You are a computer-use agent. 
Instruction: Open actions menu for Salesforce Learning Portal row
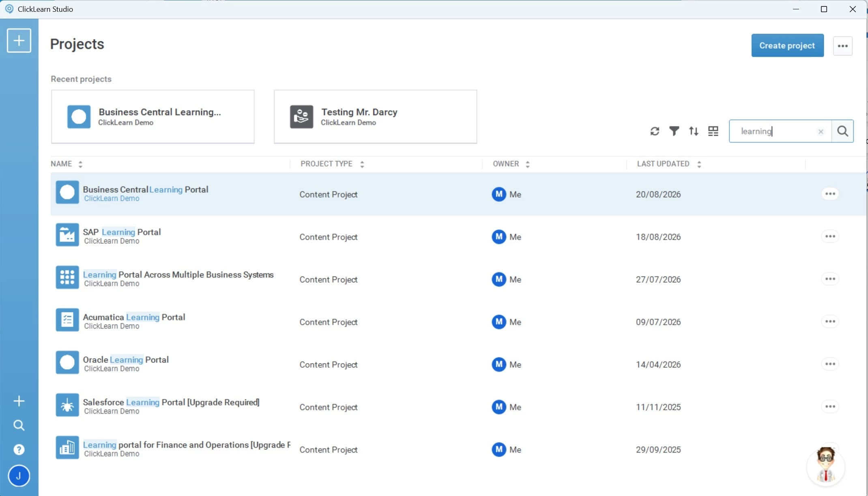tap(830, 406)
